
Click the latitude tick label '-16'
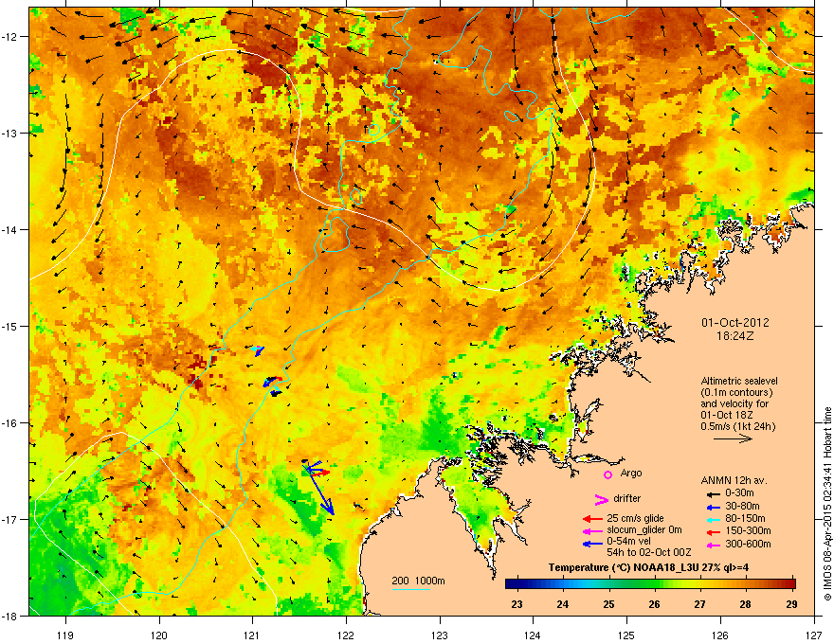(10, 423)
